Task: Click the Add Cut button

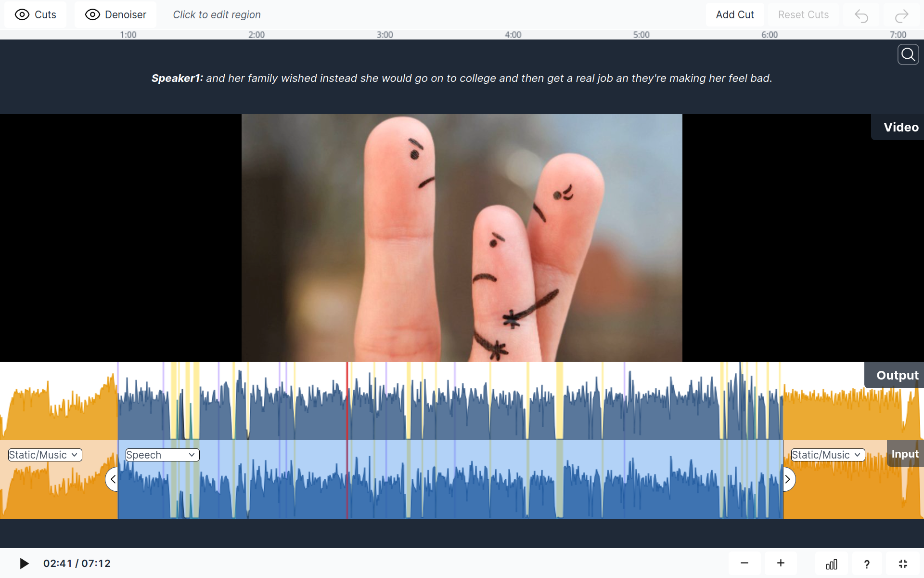Action: 734,14
